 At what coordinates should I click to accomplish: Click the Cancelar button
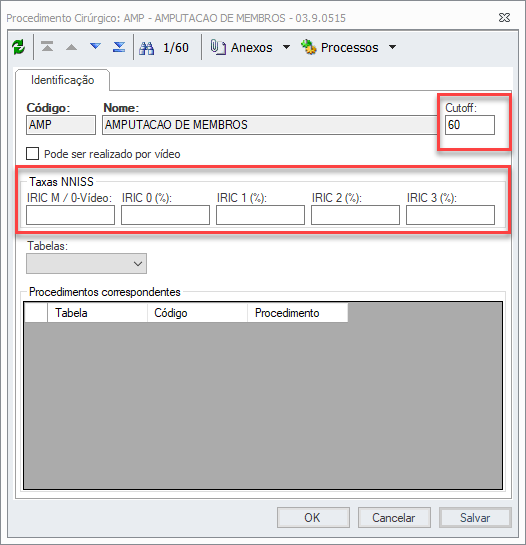coord(394,518)
